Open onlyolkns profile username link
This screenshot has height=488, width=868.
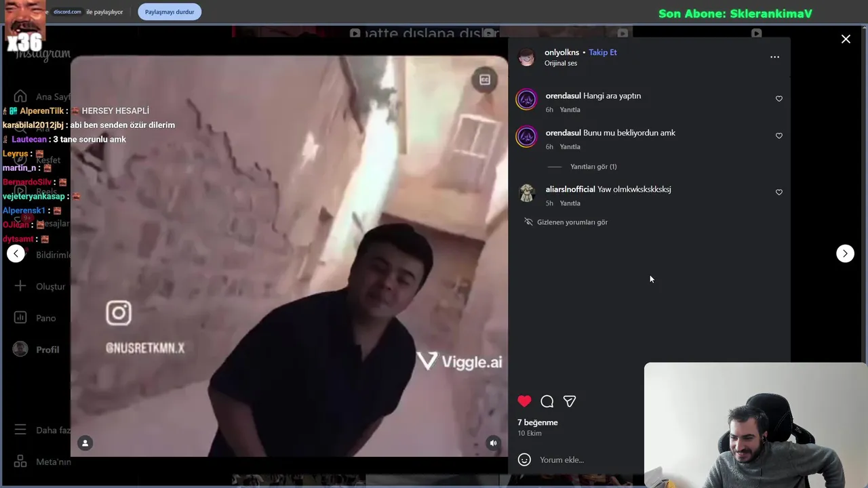coord(561,52)
